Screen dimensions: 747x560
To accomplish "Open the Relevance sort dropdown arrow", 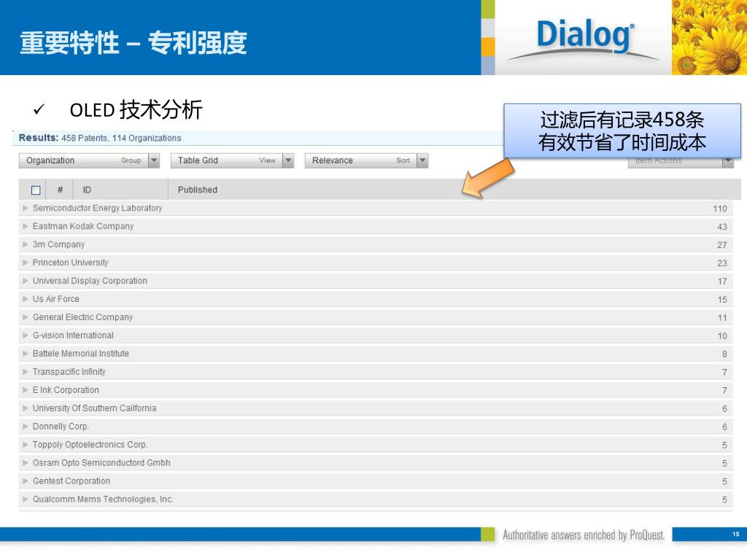I will [x=422, y=160].
